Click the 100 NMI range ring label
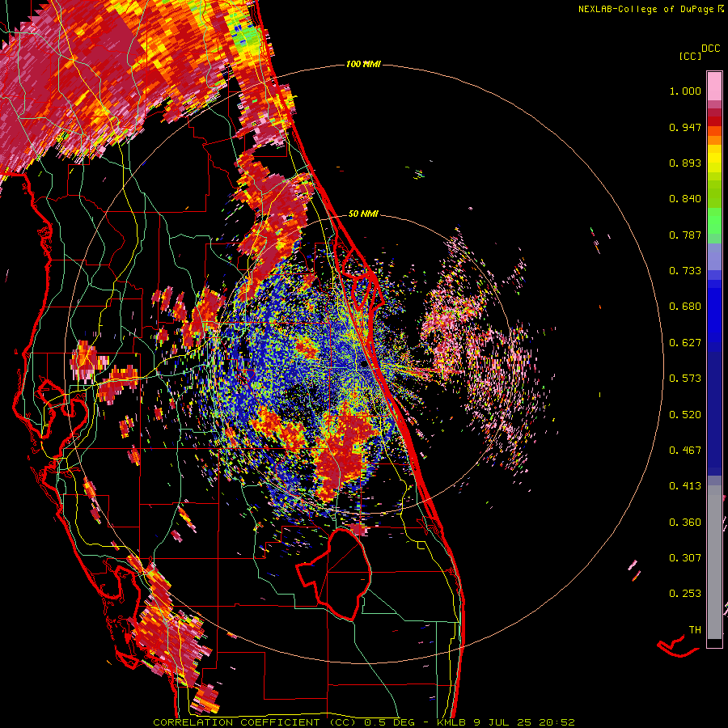The width and height of the screenshot is (728, 728). pos(363,64)
